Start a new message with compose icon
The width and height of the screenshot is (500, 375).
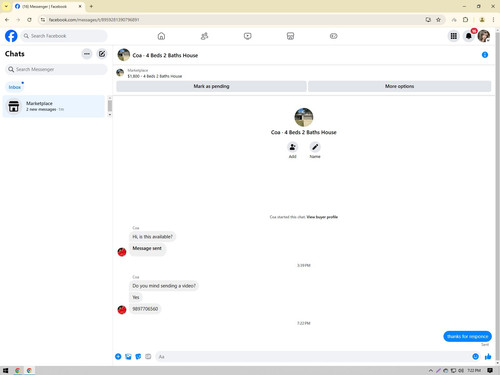(102, 54)
